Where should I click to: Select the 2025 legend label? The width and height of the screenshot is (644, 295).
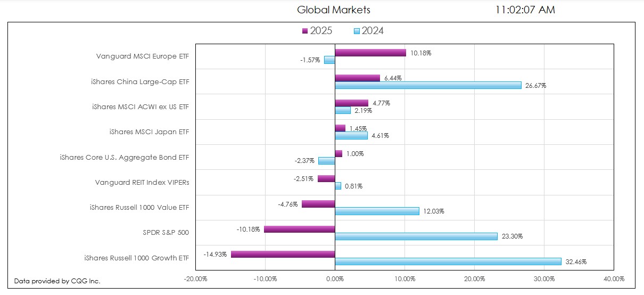[321, 31]
